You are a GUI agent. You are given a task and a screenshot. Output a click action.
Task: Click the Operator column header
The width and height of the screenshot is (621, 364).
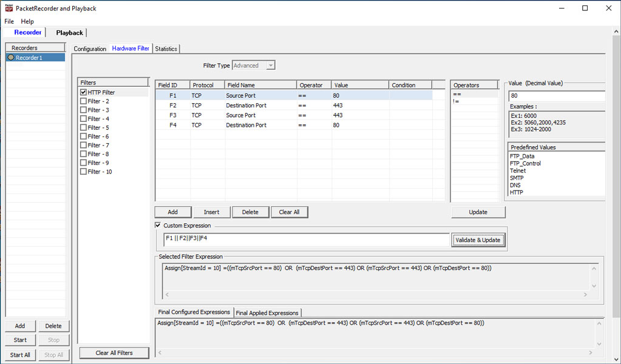tap(314, 85)
